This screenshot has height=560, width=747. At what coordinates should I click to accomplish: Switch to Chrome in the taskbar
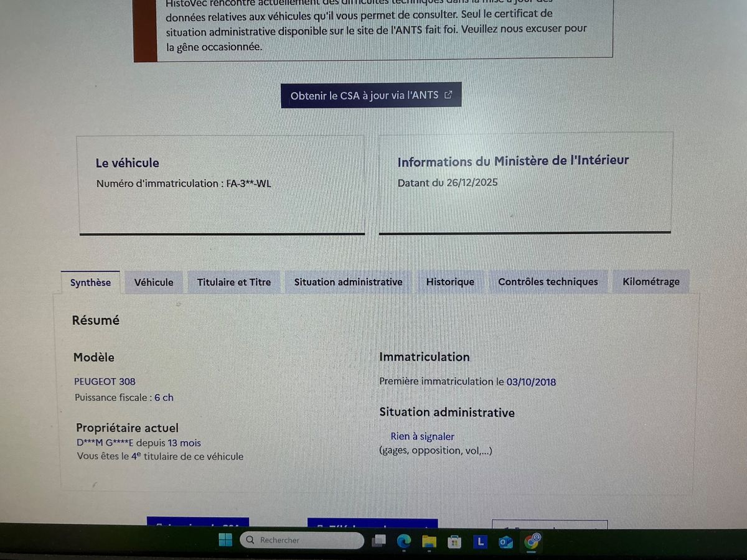532,541
